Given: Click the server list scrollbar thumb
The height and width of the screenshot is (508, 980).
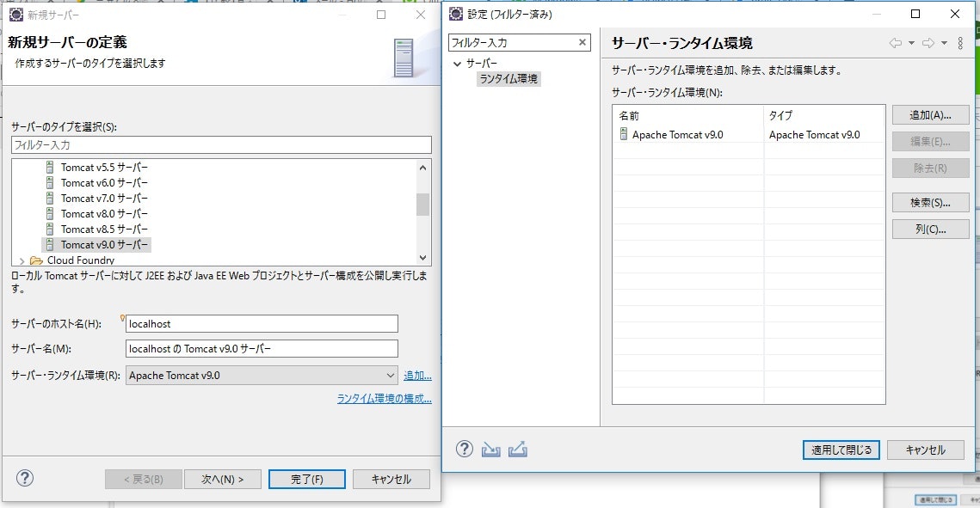Looking at the screenshot, I should coord(422,204).
